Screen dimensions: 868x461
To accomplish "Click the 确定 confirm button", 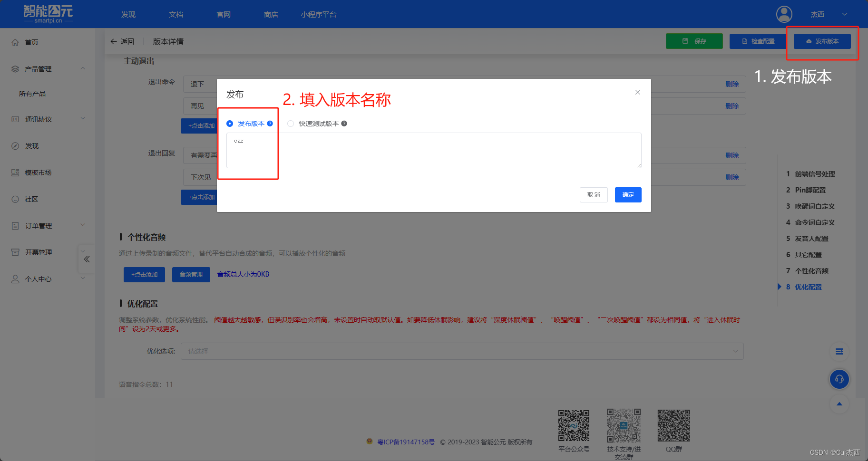I will (x=628, y=195).
